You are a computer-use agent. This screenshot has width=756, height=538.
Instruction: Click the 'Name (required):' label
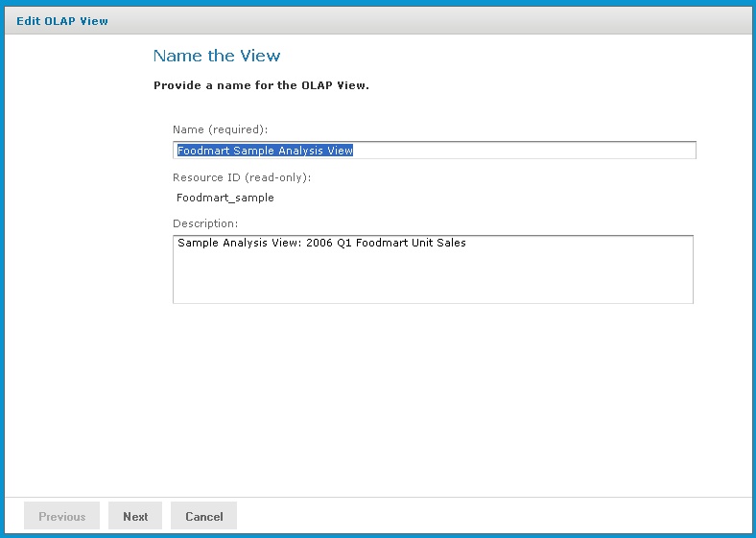(220, 129)
